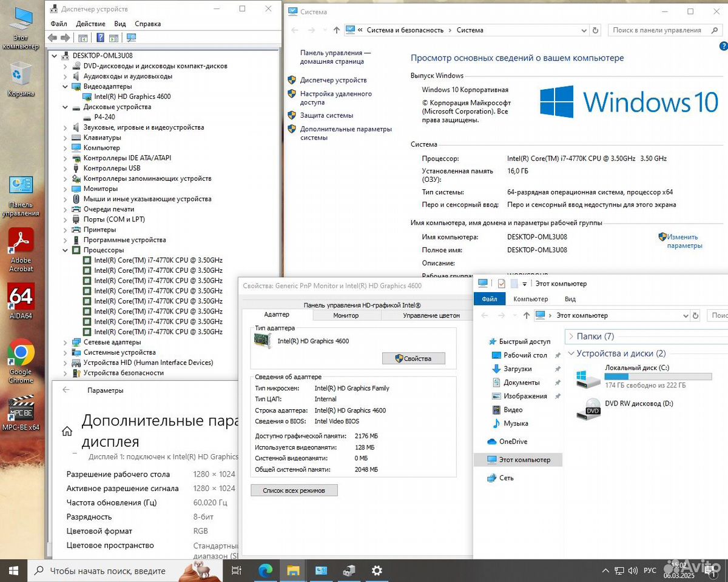Click Home icon in Параметры window
728x582 pixels.
point(67,432)
